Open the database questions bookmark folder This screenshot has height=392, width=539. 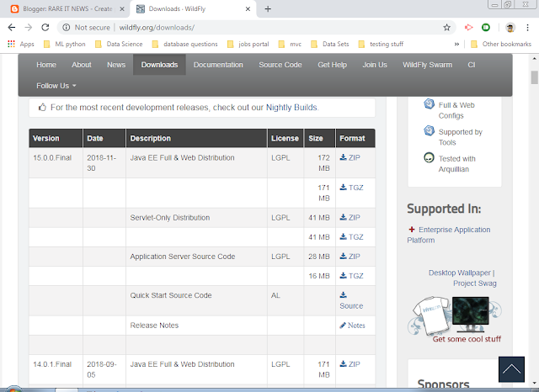tap(185, 44)
